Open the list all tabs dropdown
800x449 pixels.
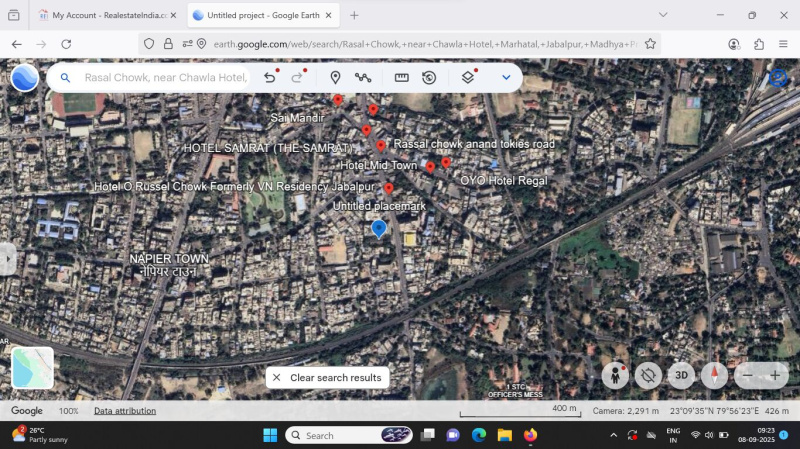(663, 15)
